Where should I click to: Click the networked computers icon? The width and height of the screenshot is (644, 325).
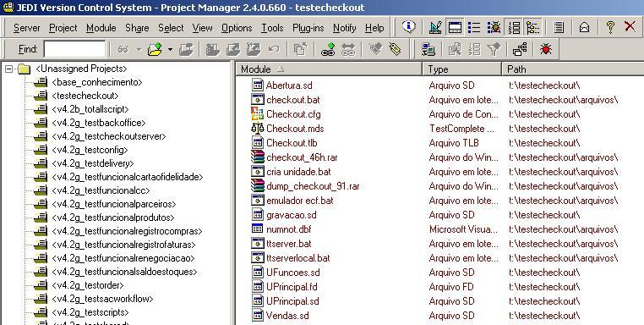428,50
